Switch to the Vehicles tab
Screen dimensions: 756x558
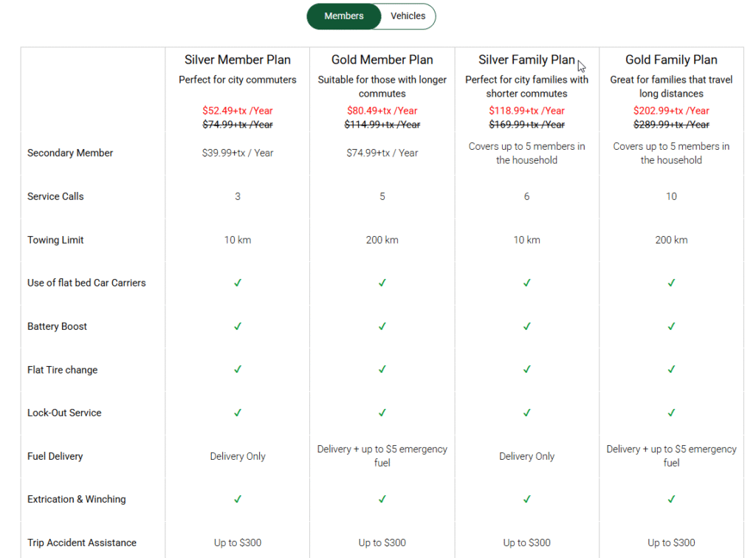coord(408,16)
